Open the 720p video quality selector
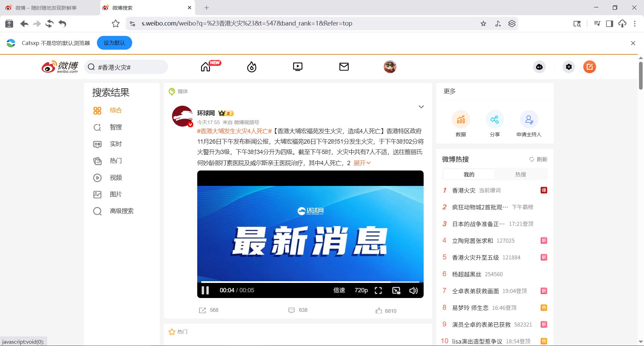This screenshot has height=346, width=644. (361, 290)
